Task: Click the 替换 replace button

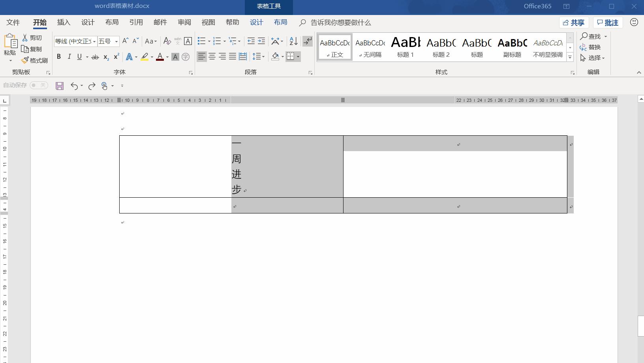Action: [x=590, y=47]
